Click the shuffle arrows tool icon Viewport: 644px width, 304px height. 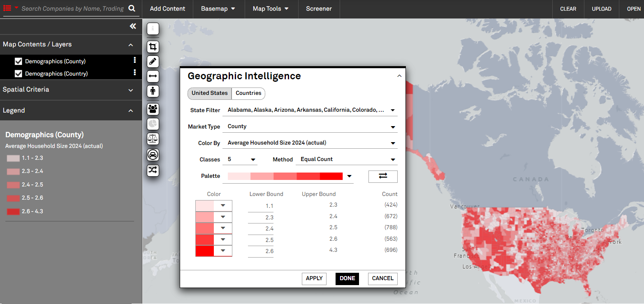pos(153,170)
